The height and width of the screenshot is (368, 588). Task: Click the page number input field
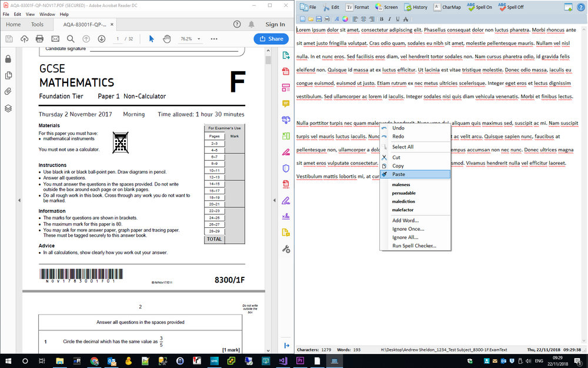(x=118, y=39)
